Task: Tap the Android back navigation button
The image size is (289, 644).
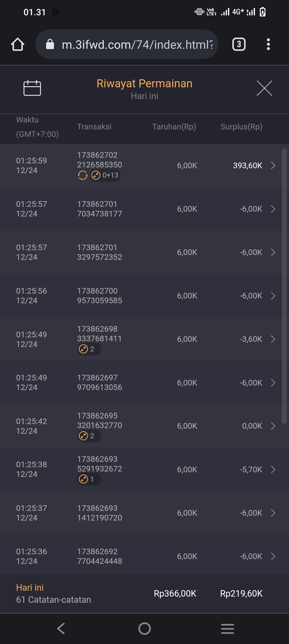Action: tap(61, 628)
